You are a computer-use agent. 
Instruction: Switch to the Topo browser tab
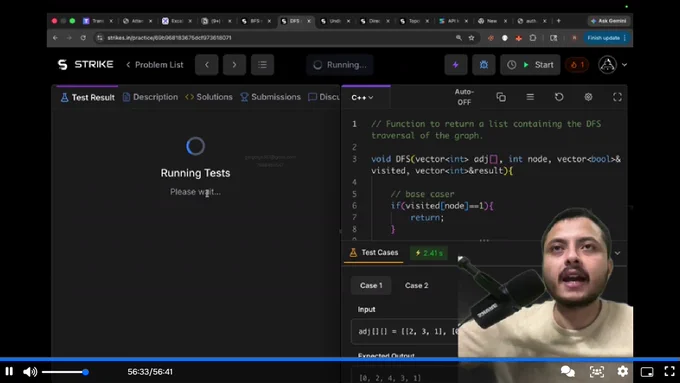[x=414, y=21]
